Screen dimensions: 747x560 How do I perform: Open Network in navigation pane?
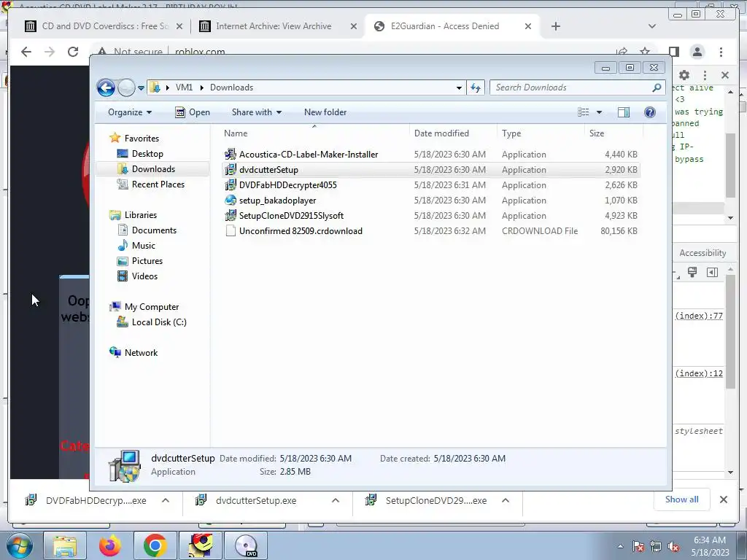(141, 353)
